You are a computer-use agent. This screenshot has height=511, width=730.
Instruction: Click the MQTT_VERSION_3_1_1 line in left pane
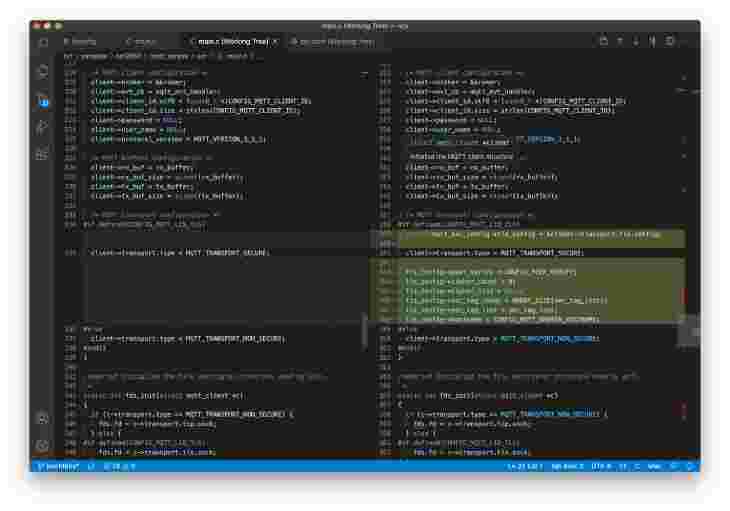tap(178, 139)
